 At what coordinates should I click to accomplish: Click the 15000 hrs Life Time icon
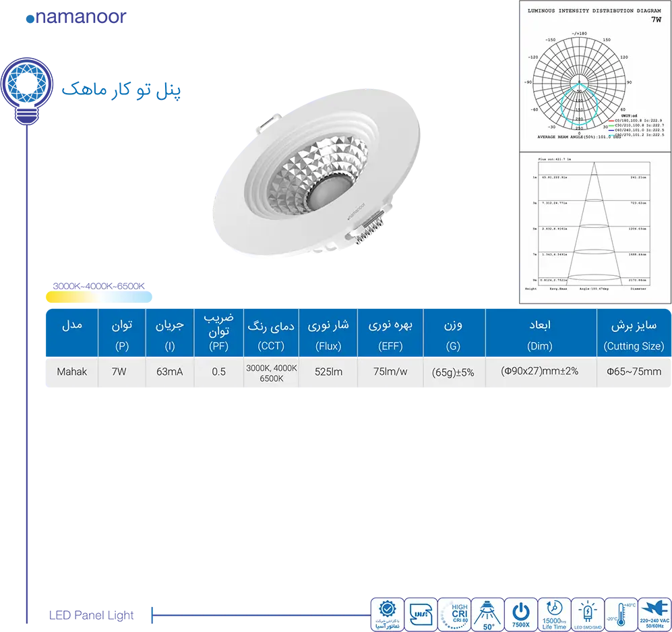554,614
